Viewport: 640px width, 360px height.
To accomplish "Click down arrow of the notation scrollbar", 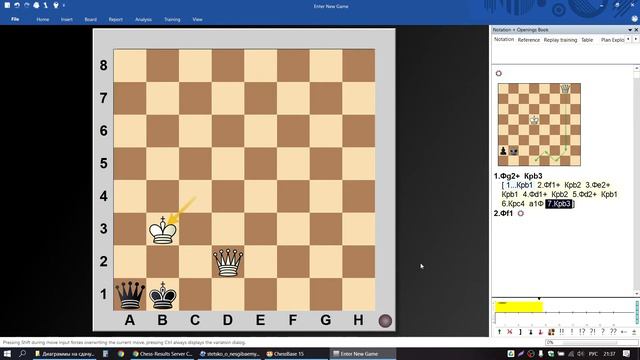I will point(636,293).
